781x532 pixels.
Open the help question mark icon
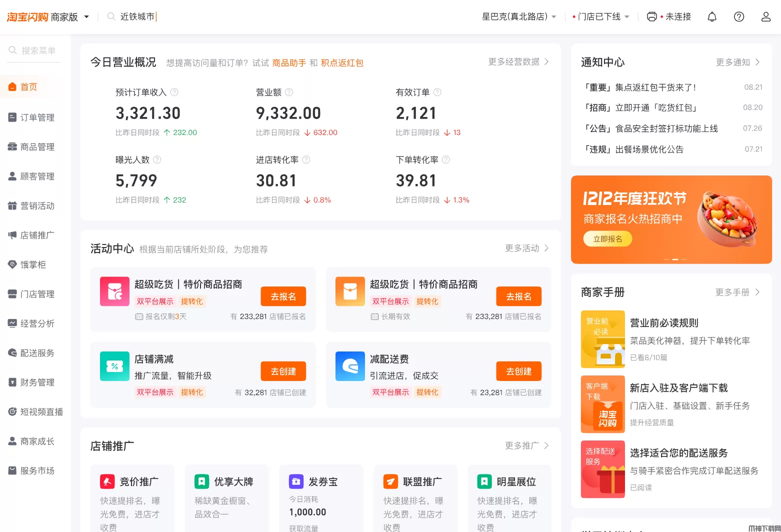738,17
